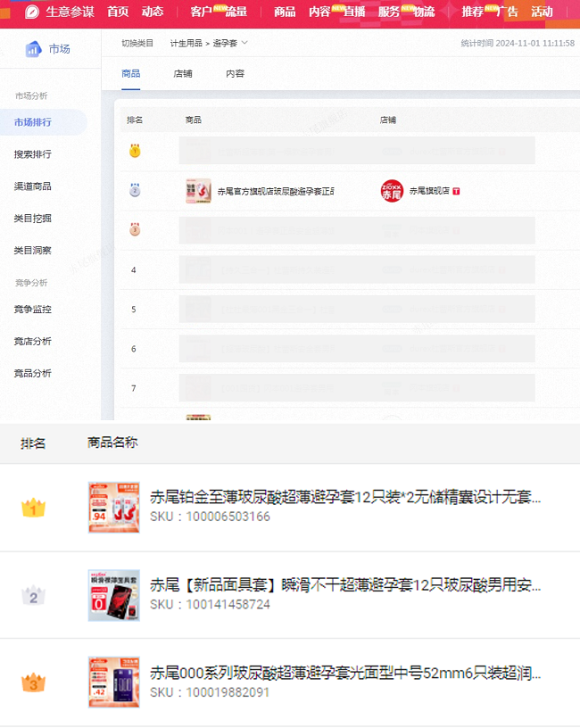The image size is (580, 728).
Task: Open thumbnail of 赤尾官方旗舰店玻尿酸避孕套 product
Action: [198, 191]
